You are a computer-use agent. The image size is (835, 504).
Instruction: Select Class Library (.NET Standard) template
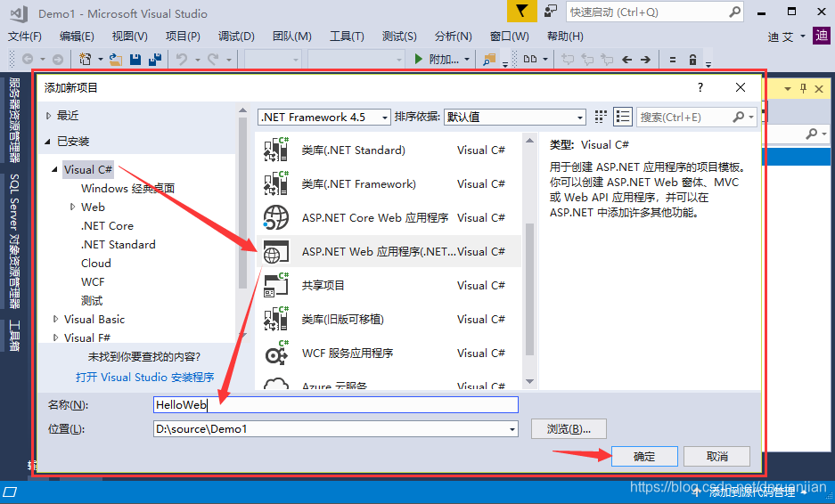point(389,150)
